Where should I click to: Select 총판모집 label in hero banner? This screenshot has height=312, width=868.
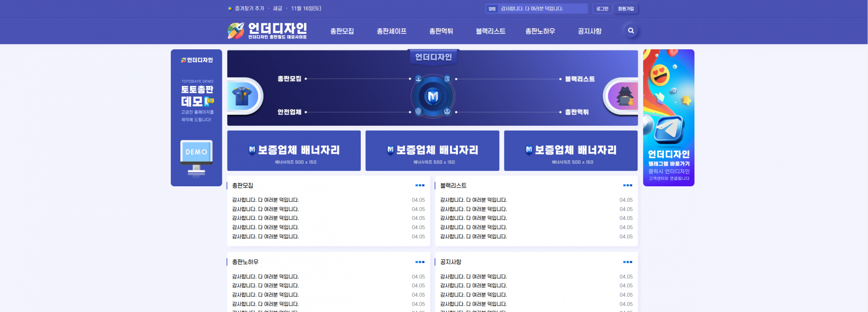click(289, 79)
